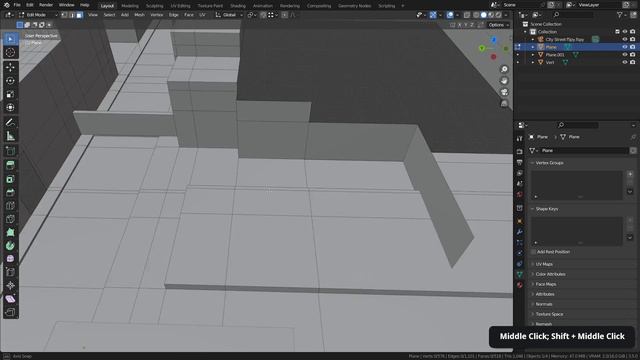Open vertex group specials dropdown arrow

click(x=630, y=191)
